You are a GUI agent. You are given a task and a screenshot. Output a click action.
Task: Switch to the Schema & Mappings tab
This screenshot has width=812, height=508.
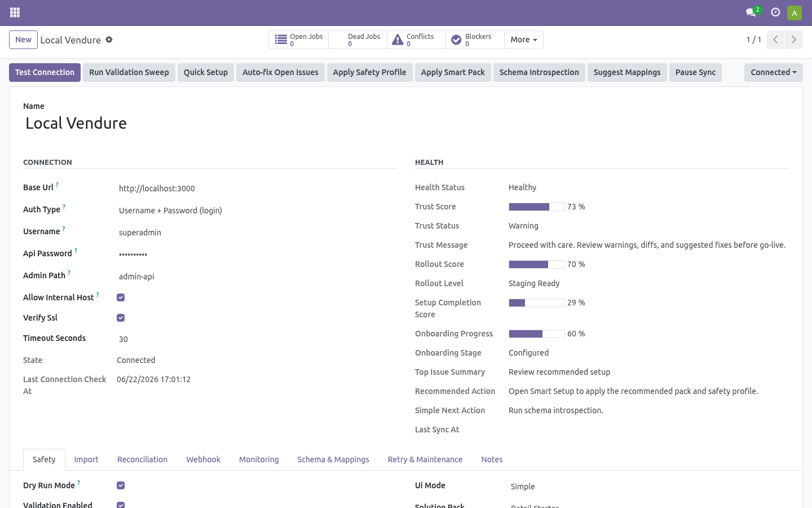click(x=333, y=459)
